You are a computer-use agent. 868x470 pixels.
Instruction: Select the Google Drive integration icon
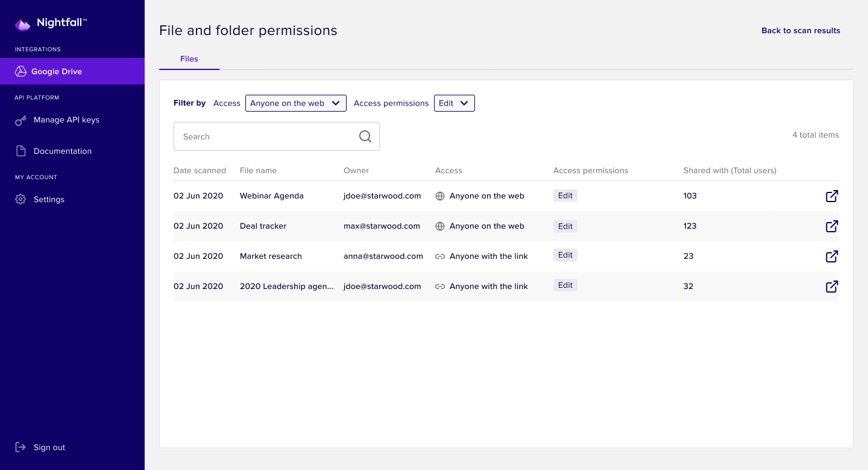tap(20, 71)
